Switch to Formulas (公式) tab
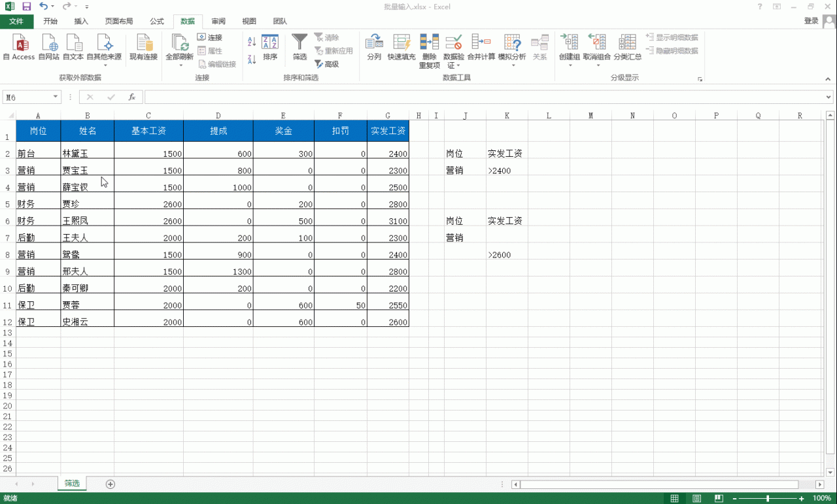 click(x=157, y=22)
